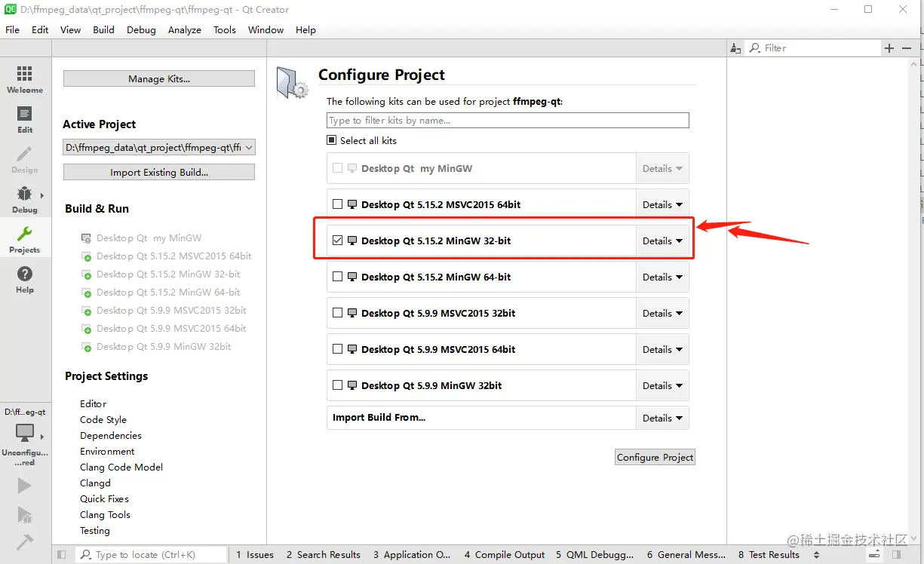Open Clang Code Model settings

[x=121, y=467]
